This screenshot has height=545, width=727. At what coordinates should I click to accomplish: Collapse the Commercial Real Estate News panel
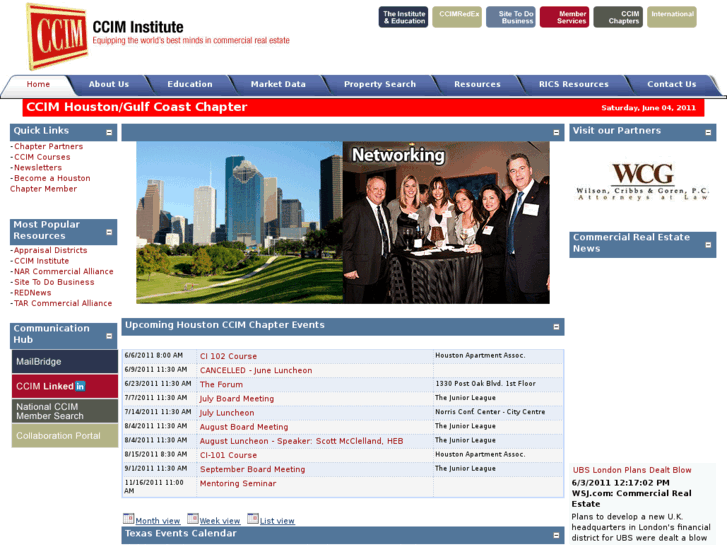tap(708, 244)
